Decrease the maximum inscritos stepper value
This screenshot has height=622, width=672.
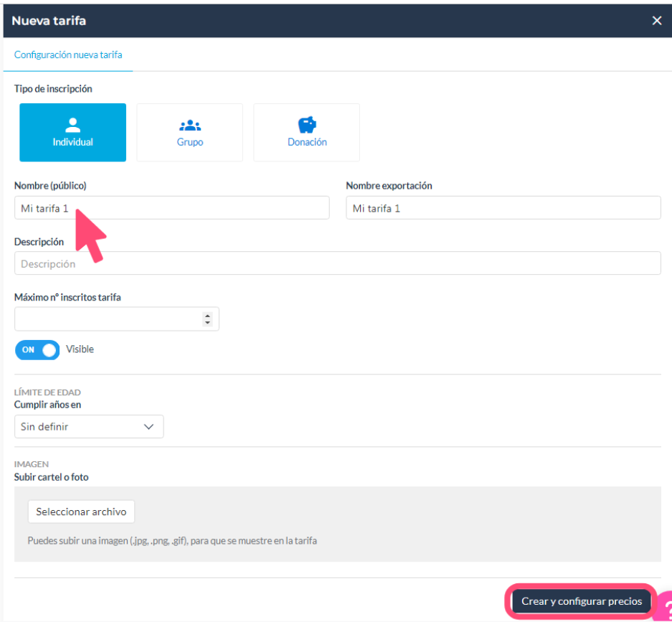[x=207, y=322]
